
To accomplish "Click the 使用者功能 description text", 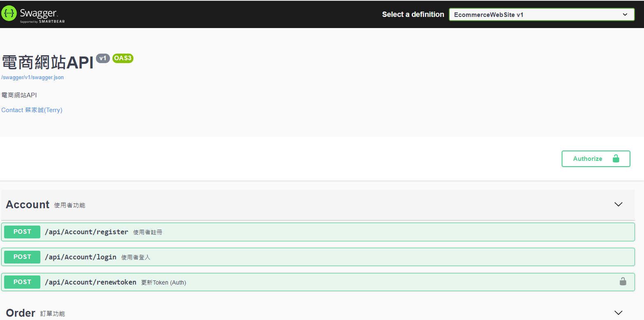I will 70,205.
